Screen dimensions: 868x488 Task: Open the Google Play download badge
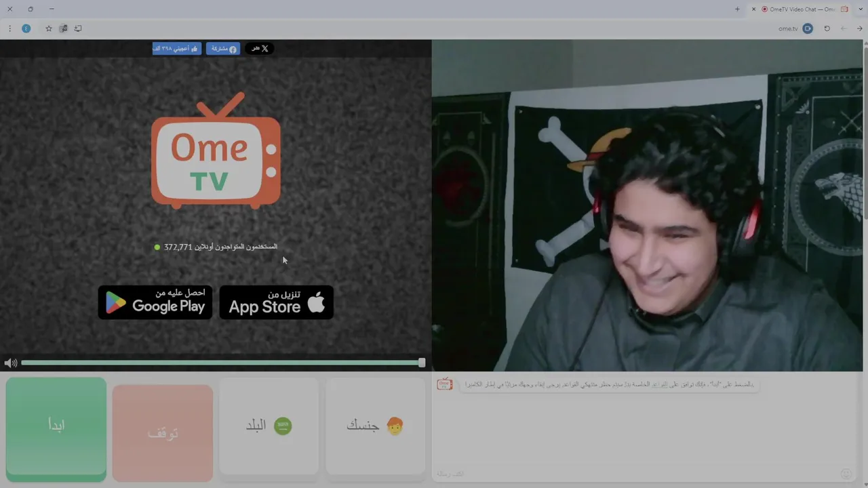[155, 302]
